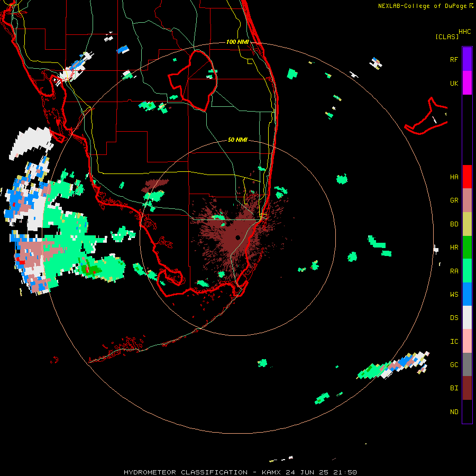Click the HR dark green legend swatch
The width and height of the screenshot is (476, 476).
pos(467,248)
